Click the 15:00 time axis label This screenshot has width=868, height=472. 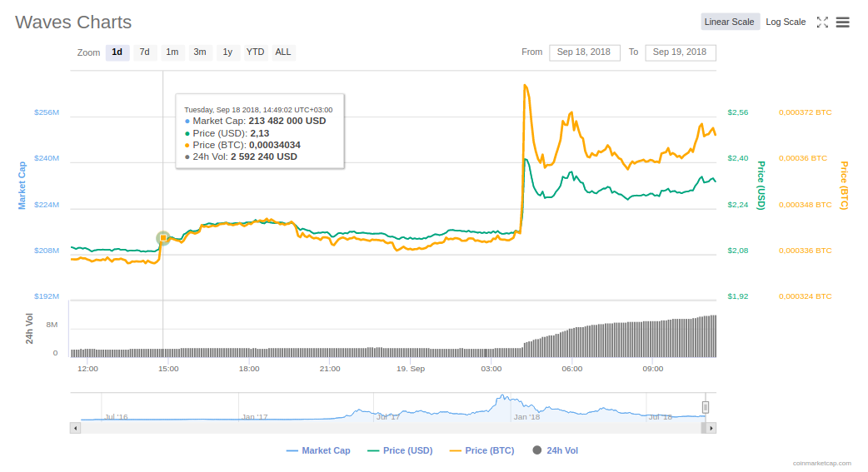pos(168,369)
